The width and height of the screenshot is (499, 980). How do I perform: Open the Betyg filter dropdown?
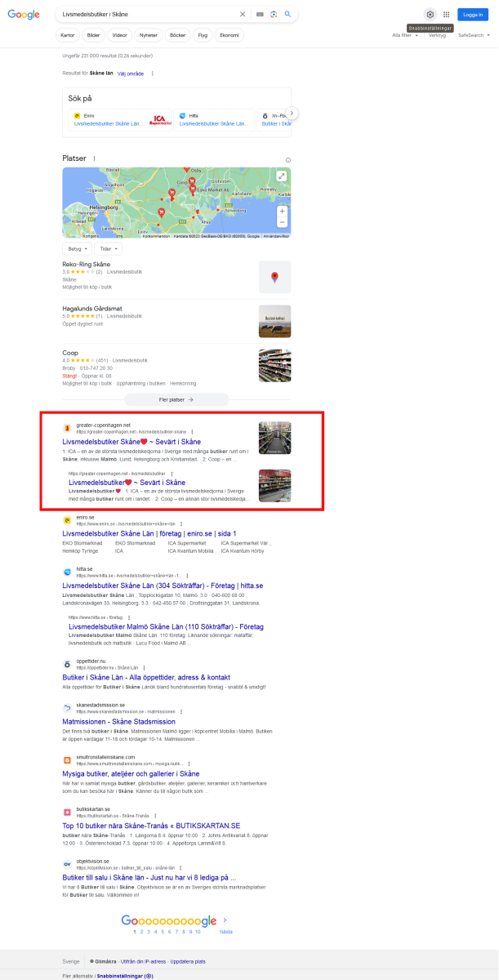[x=78, y=248]
